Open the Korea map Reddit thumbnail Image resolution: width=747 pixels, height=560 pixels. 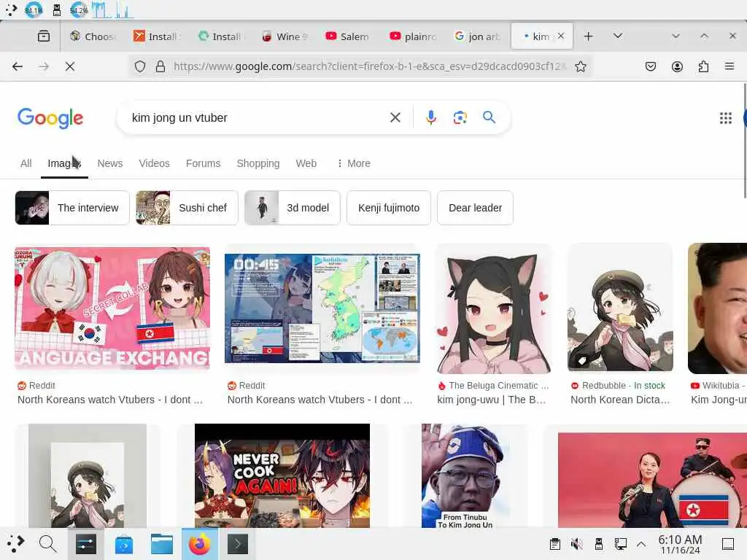tap(322, 308)
